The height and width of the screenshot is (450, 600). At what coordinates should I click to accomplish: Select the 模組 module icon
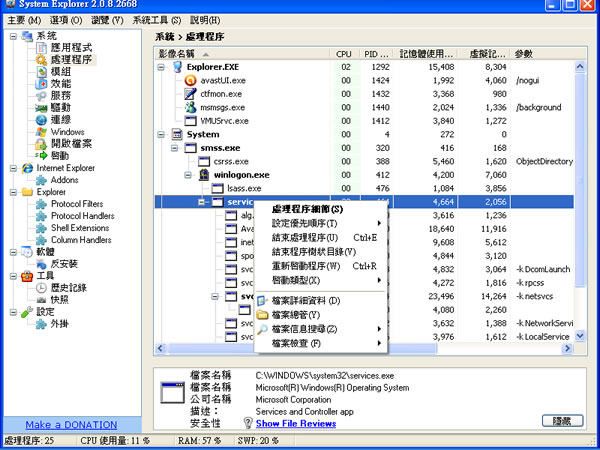click(41, 72)
